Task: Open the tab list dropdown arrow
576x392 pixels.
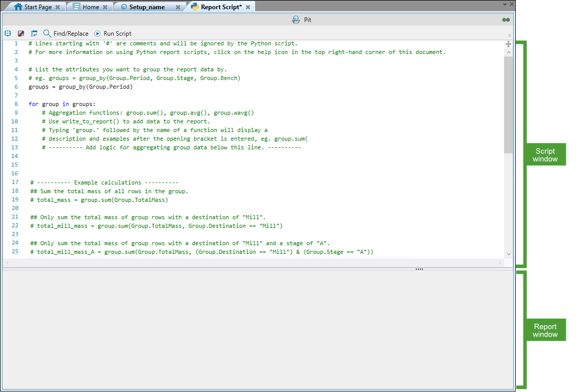Action: tap(505, 5)
